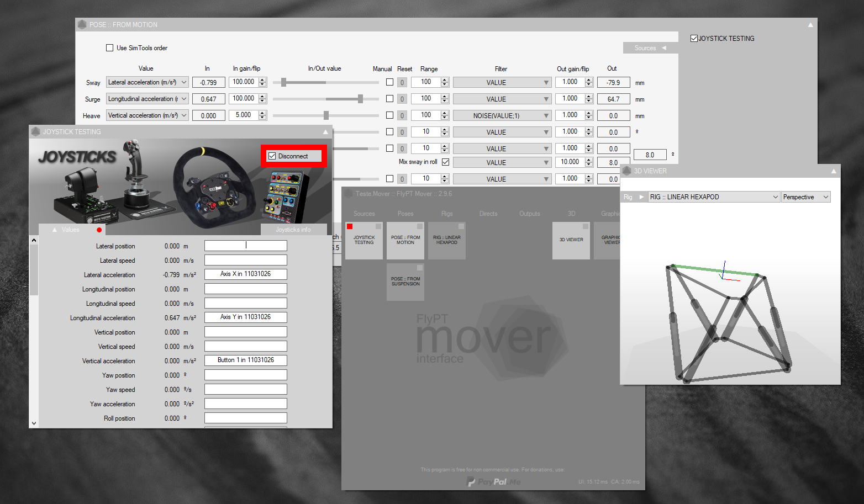Image resolution: width=864 pixels, height=504 pixels.
Task: Click the Surge In/Out value slider handle
Action: [360, 99]
